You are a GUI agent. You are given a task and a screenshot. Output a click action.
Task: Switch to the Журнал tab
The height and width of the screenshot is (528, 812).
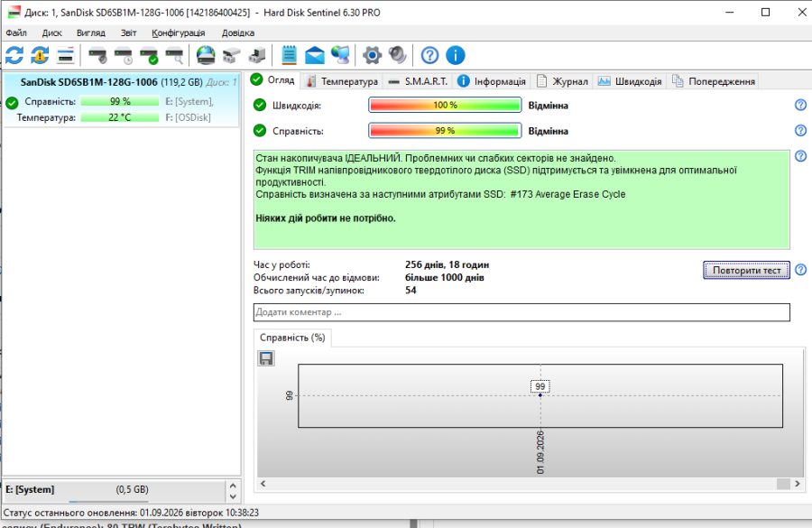[562, 81]
